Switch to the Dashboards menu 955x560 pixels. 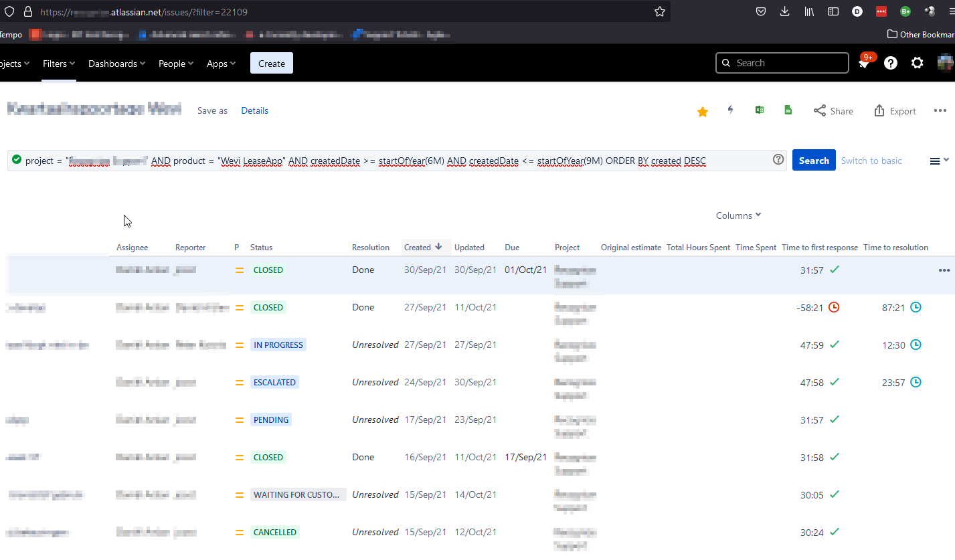pyautogui.click(x=116, y=63)
